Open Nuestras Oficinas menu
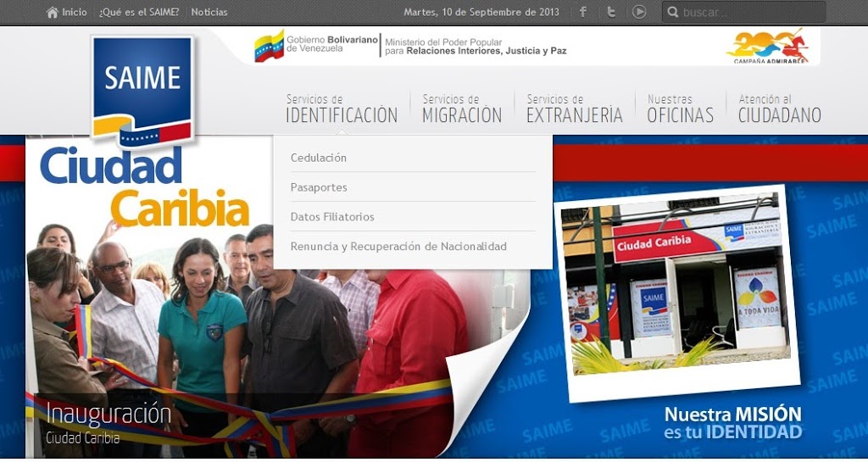The image size is (868, 462). (x=681, y=109)
